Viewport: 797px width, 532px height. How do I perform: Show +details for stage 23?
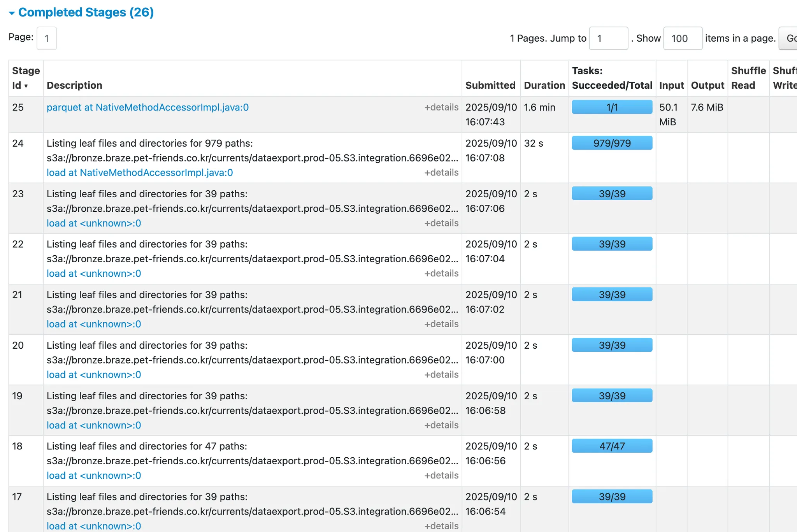441,223
